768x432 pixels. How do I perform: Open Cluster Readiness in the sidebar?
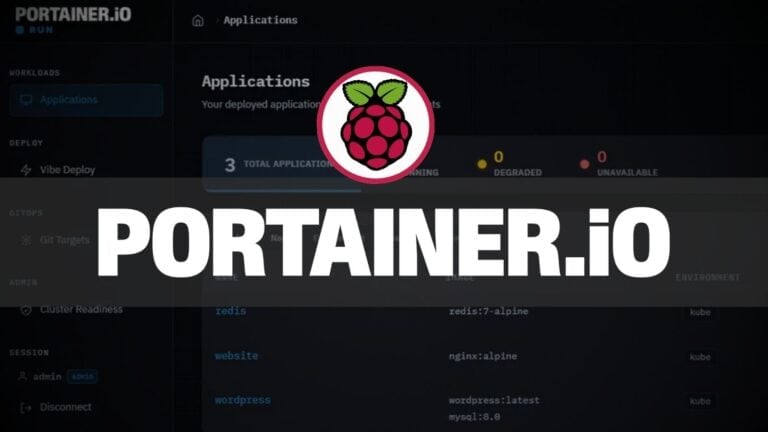pos(81,310)
